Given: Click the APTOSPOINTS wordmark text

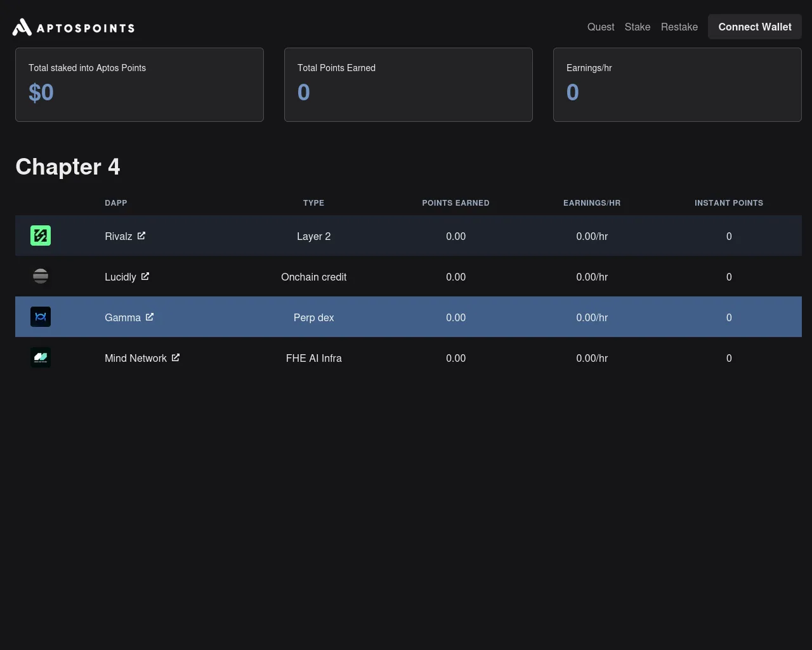Looking at the screenshot, I should coord(86,28).
